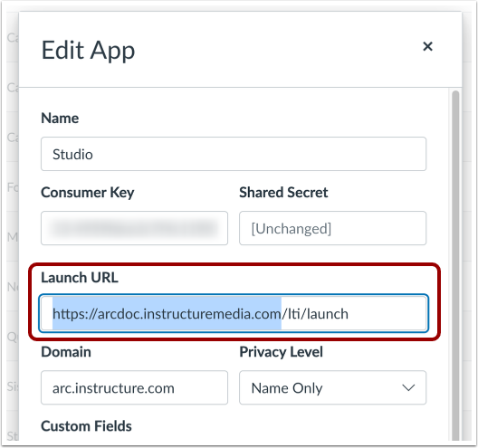Click in the Launch URL field

click(x=234, y=313)
